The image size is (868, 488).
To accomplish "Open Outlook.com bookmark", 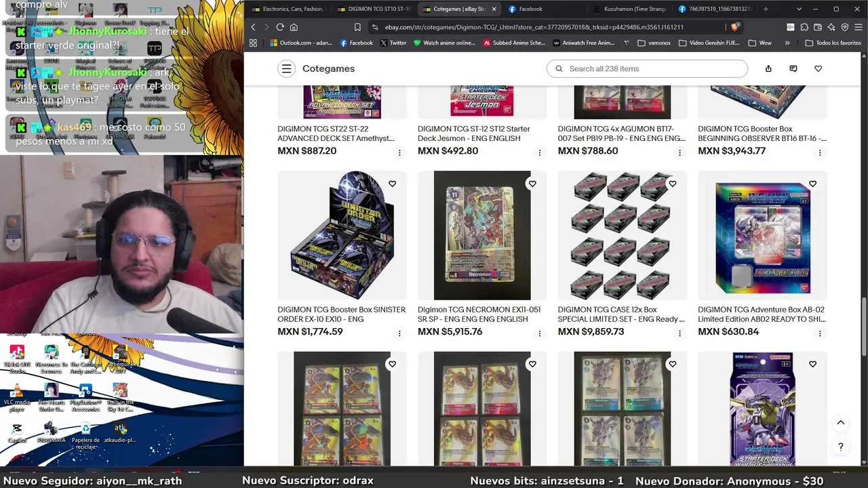I will 301,43.
